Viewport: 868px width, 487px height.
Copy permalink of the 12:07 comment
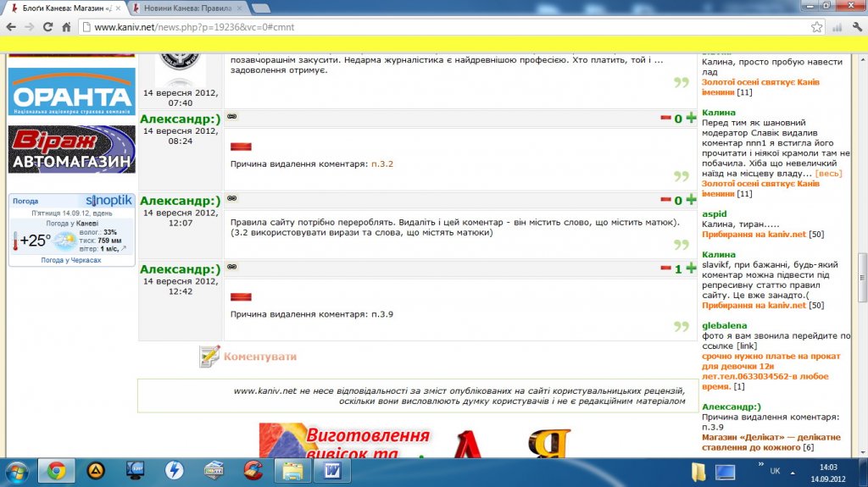click(232, 198)
